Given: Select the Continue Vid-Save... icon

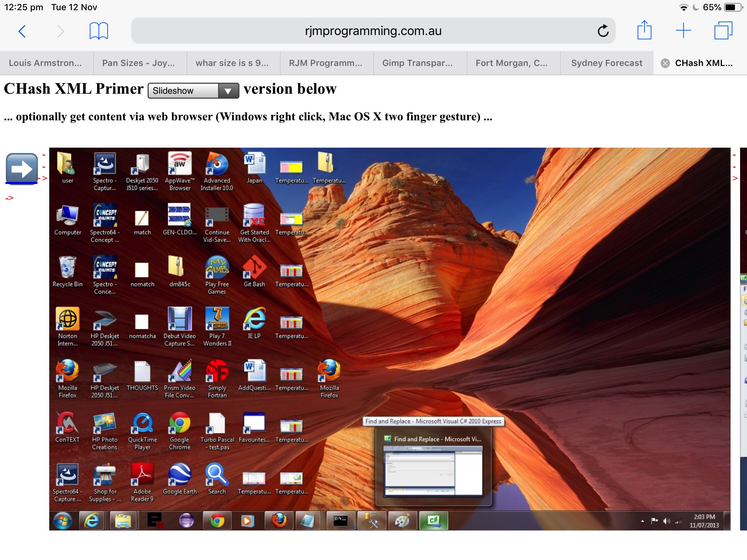Looking at the screenshot, I should [x=217, y=224].
